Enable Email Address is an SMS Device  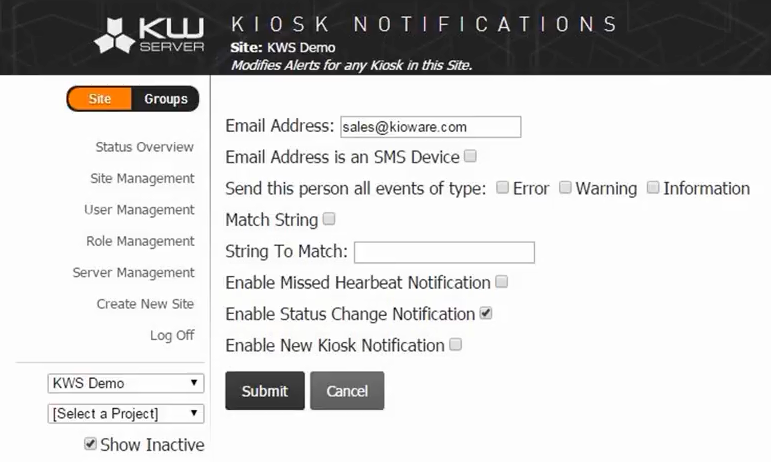(x=471, y=156)
